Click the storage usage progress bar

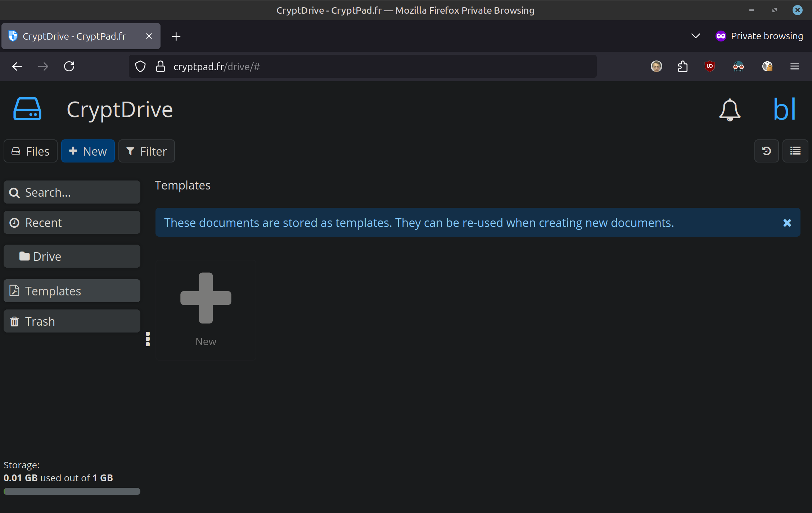pos(72,491)
